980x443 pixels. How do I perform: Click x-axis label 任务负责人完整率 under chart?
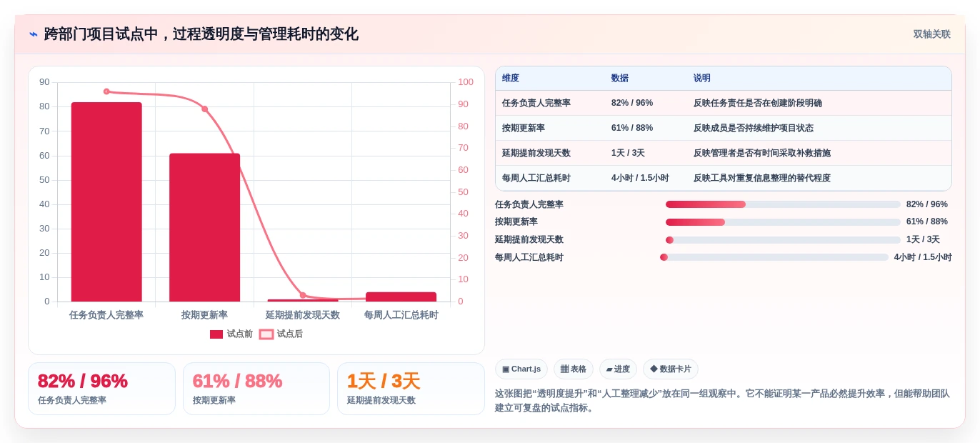106,315
